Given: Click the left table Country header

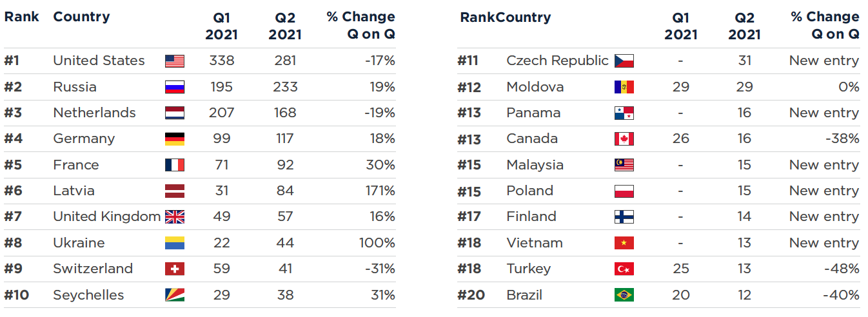Looking at the screenshot, I should pos(81,17).
